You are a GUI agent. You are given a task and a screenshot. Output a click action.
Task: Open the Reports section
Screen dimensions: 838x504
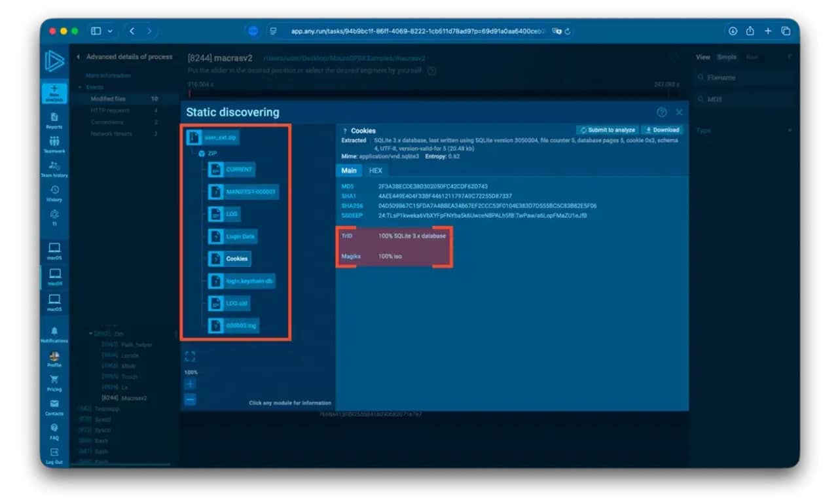coord(55,121)
